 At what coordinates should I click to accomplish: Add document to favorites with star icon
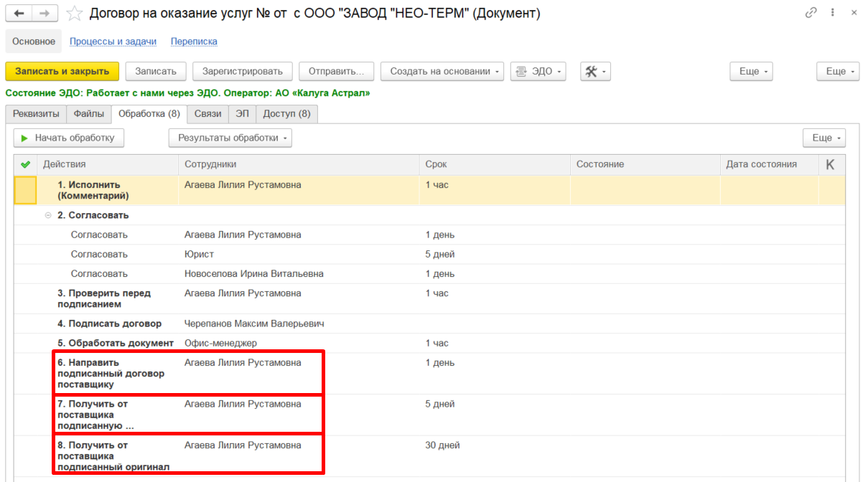pos(74,14)
